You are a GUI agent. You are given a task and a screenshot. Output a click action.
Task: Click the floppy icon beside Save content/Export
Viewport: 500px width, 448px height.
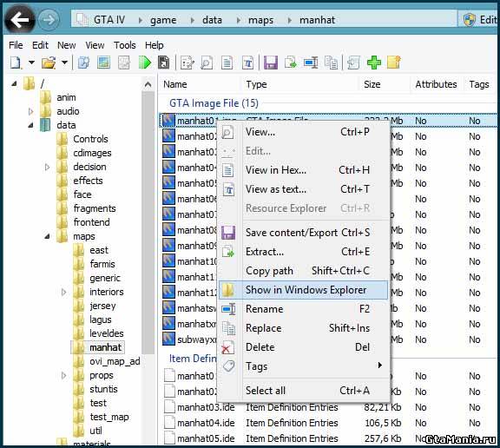point(228,233)
